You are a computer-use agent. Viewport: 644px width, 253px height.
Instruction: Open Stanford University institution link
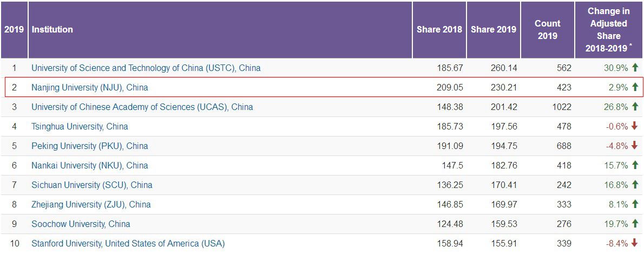(128, 244)
